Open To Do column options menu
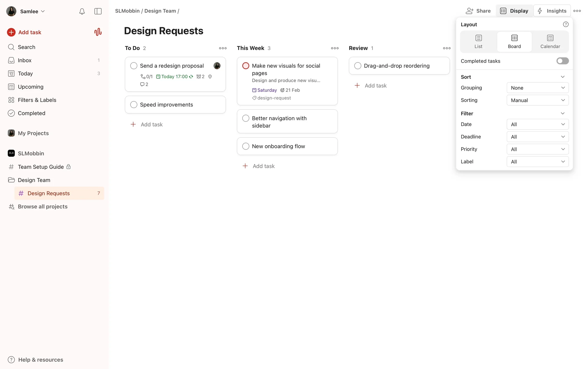 pyautogui.click(x=223, y=48)
